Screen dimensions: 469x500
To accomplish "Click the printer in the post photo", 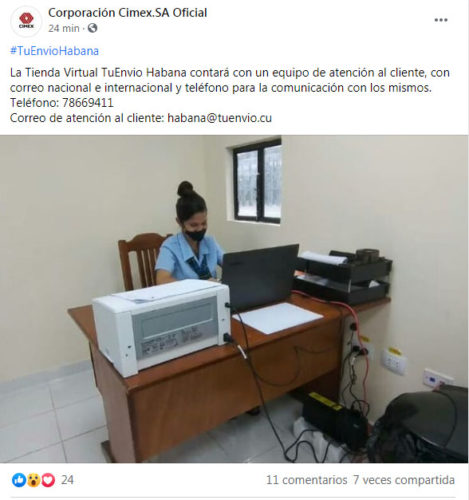I will (x=162, y=326).
